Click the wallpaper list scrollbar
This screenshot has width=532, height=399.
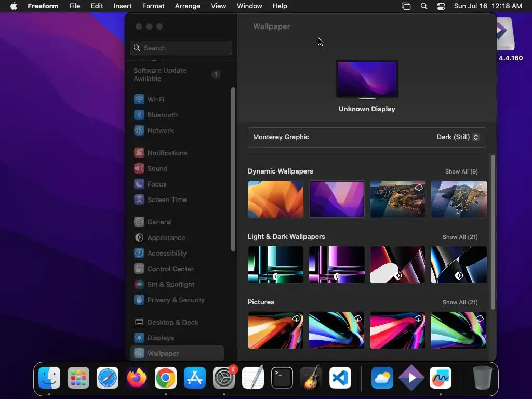(493, 232)
